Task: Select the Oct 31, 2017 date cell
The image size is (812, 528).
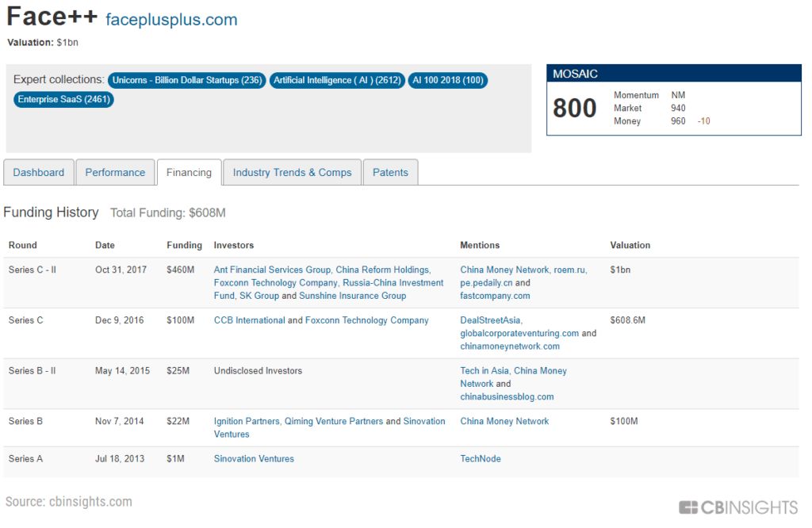Action: tap(121, 270)
